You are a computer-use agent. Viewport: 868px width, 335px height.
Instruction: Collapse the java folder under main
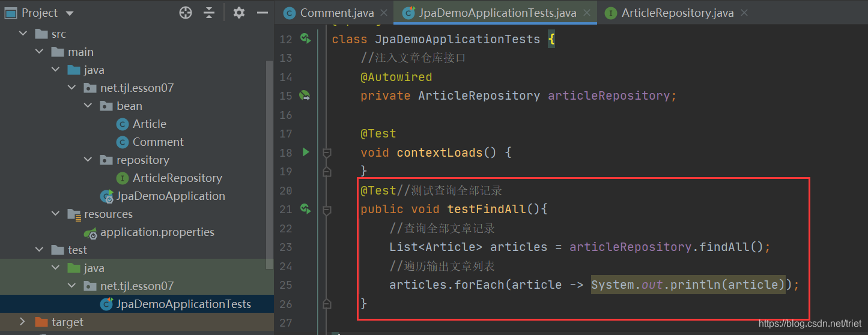56,70
